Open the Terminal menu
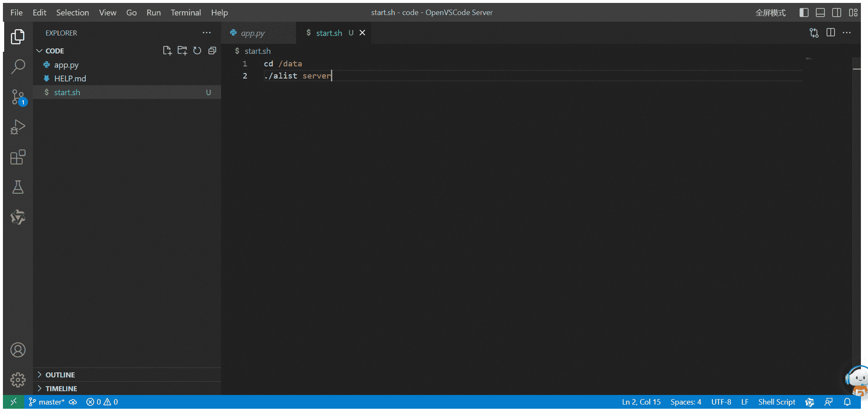 point(186,13)
